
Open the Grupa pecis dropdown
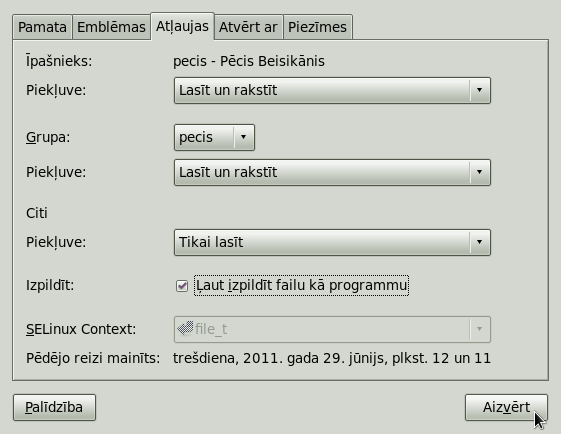214,137
